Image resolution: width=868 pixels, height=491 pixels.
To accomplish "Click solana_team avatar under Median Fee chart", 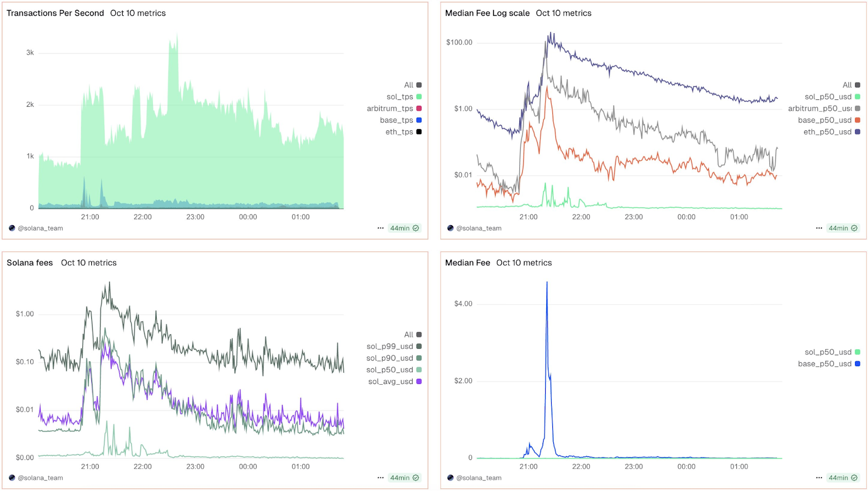I will coord(450,478).
